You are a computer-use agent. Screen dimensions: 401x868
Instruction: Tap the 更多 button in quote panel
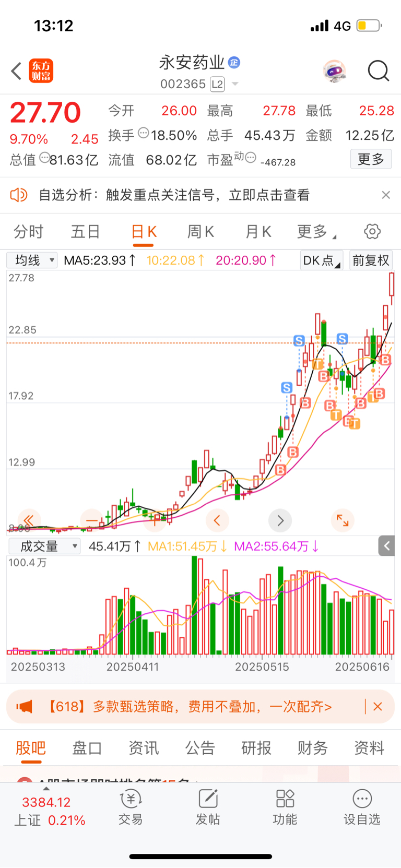[x=371, y=159]
